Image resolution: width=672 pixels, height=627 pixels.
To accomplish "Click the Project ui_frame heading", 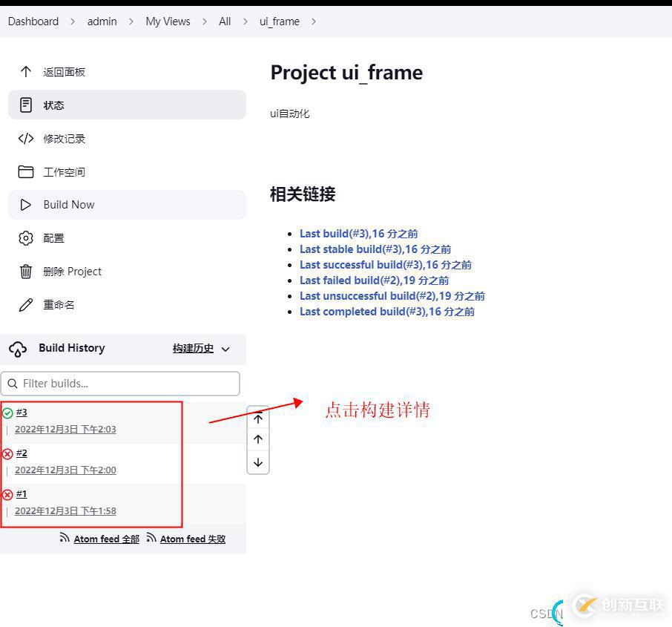I will [x=346, y=73].
